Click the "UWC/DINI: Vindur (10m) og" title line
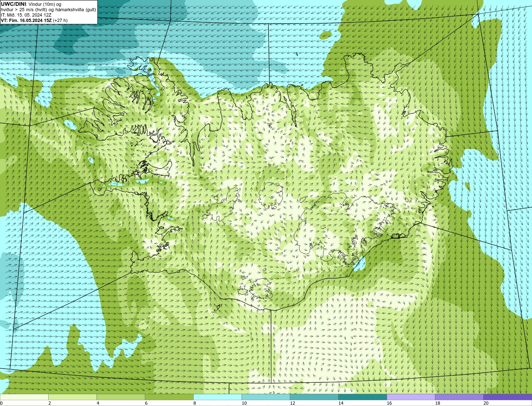 pos(31,4)
